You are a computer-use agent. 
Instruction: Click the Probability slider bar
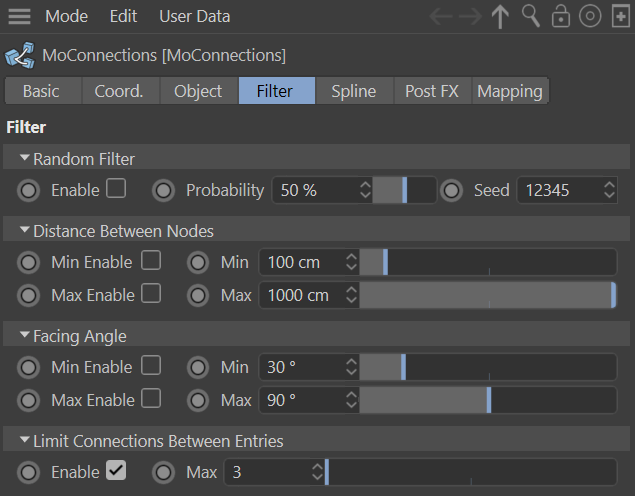pyautogui.click(x=404, y=190)
